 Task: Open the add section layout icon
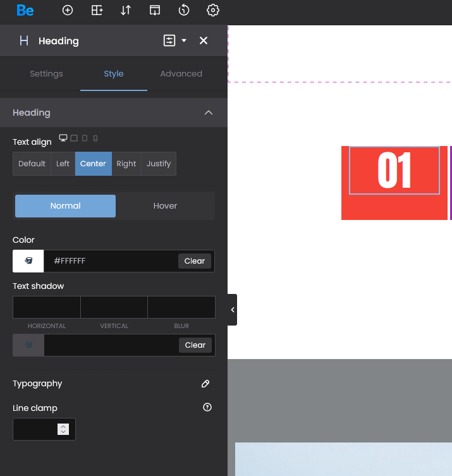click(97, 10)
